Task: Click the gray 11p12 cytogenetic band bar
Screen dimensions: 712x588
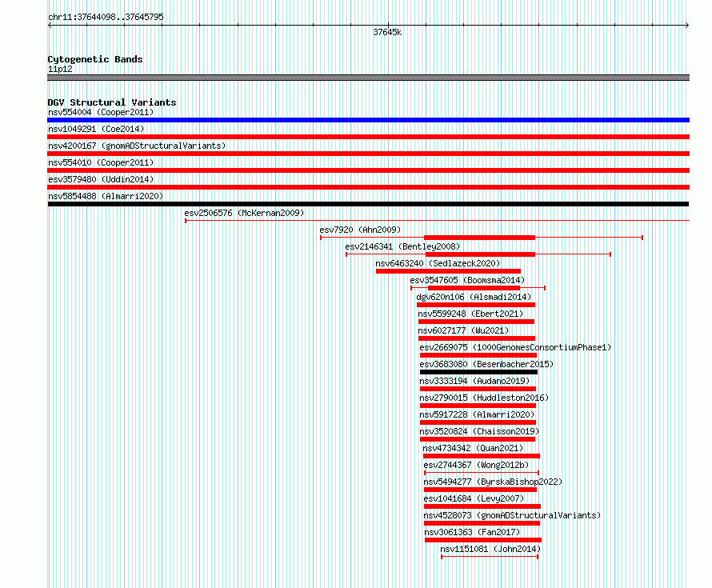Action: tap(368, 78)
